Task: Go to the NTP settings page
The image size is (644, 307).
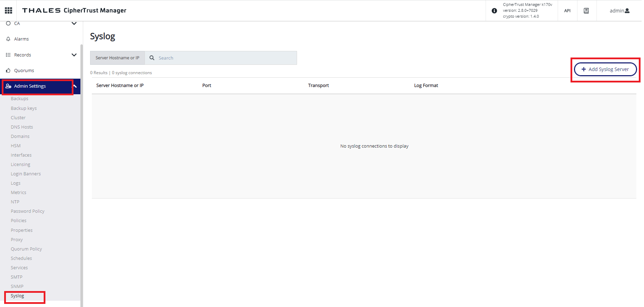Action: click(15, 202)
